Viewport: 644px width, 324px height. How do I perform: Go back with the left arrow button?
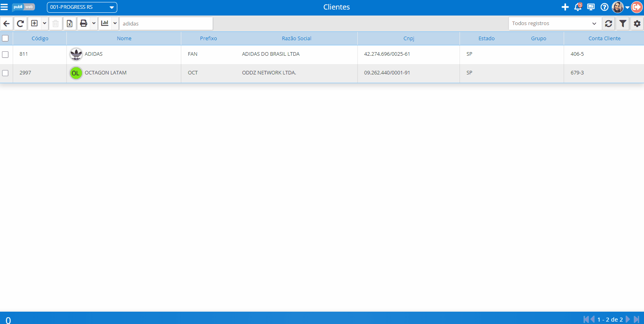(x=6, y=23)
